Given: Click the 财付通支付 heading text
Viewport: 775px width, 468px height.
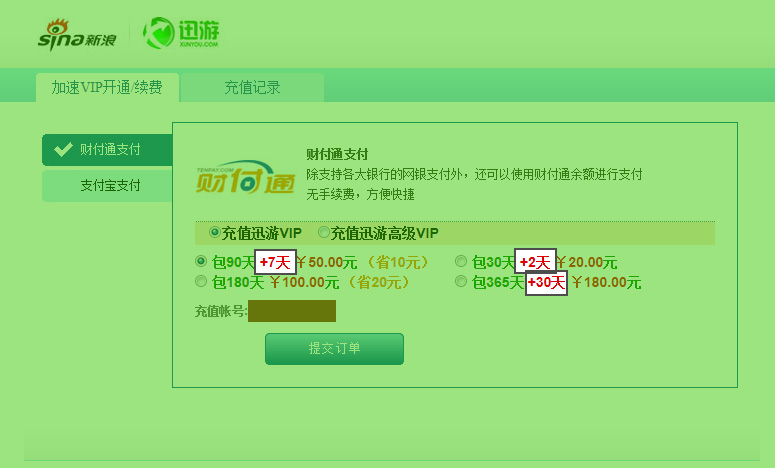Looking at the screenshot, I should click(337, 154).
